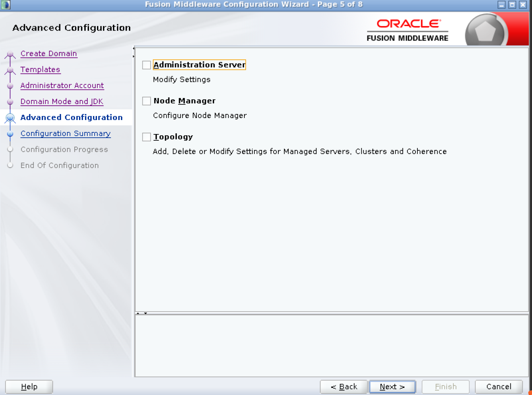Click the Create Domain step marker icon
This screenshot has width=532, height=395.
(10, 54)
